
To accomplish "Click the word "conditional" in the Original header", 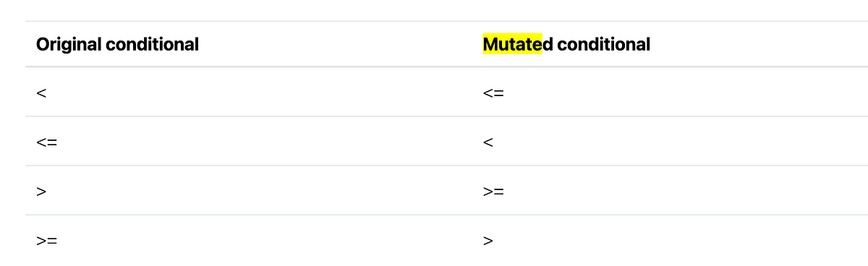I will pos(153,45).
